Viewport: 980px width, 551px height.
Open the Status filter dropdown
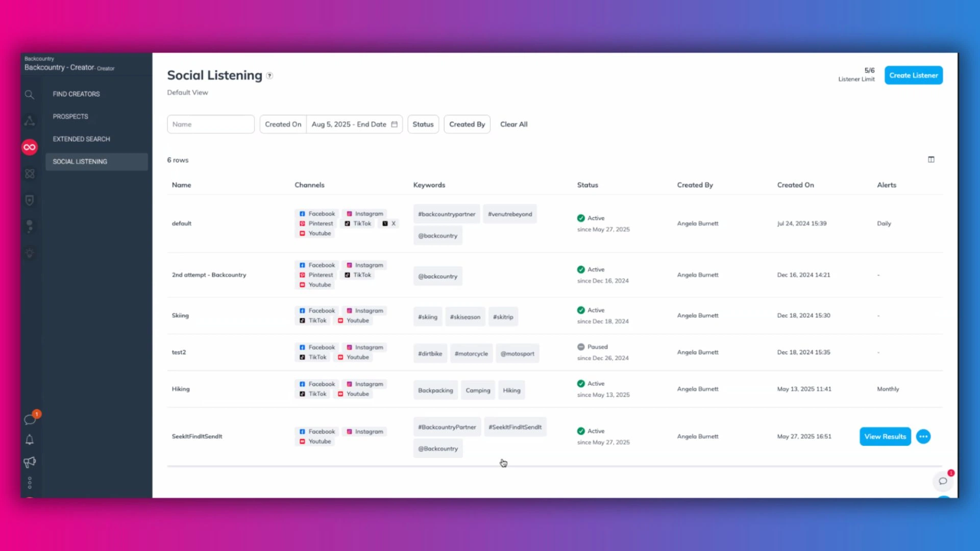(x=423, y=124)
